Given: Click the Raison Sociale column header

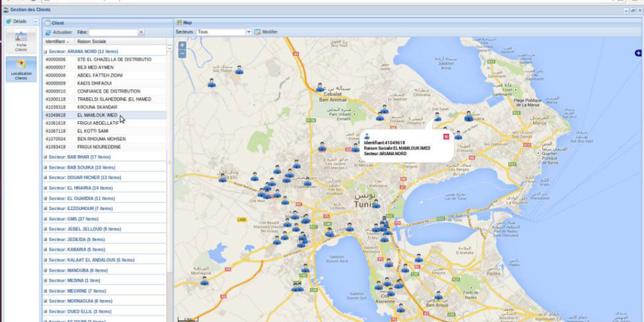Looking at the screenshot, I should click(91, 41).
